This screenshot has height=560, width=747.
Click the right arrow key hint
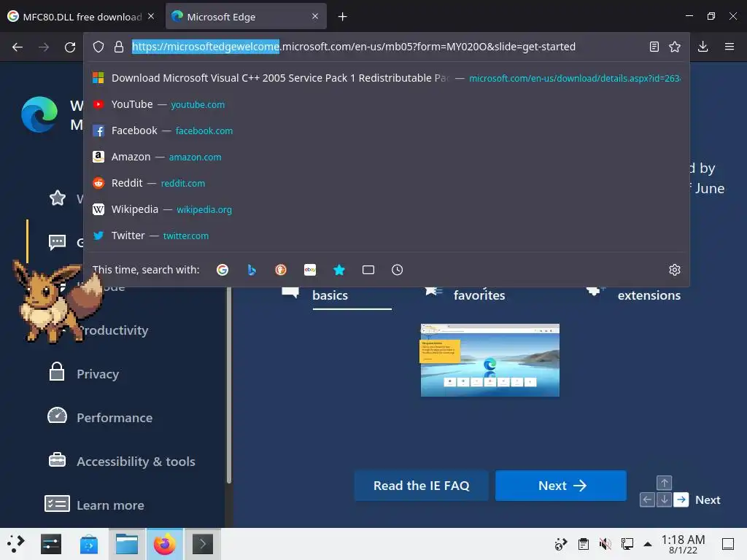pyautogui.click(x=681, y=499)
